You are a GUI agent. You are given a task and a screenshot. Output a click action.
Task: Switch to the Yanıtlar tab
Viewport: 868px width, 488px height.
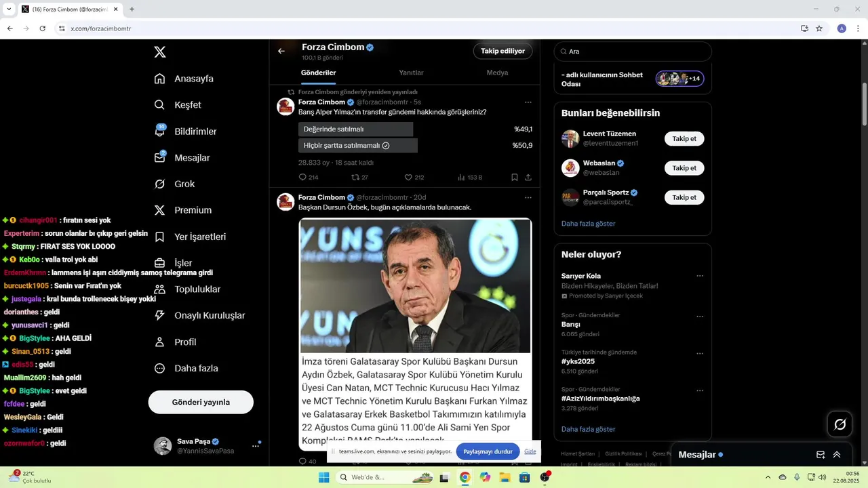411,73
